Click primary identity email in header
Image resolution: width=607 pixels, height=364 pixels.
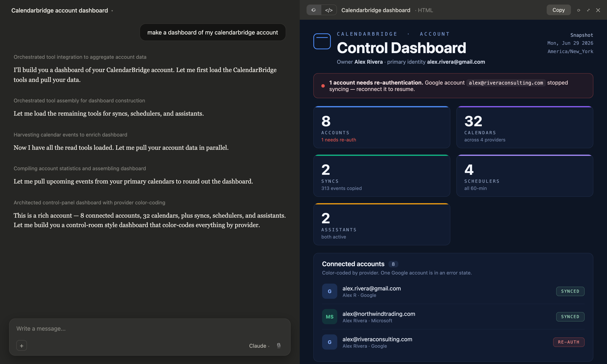pos(456,62)
